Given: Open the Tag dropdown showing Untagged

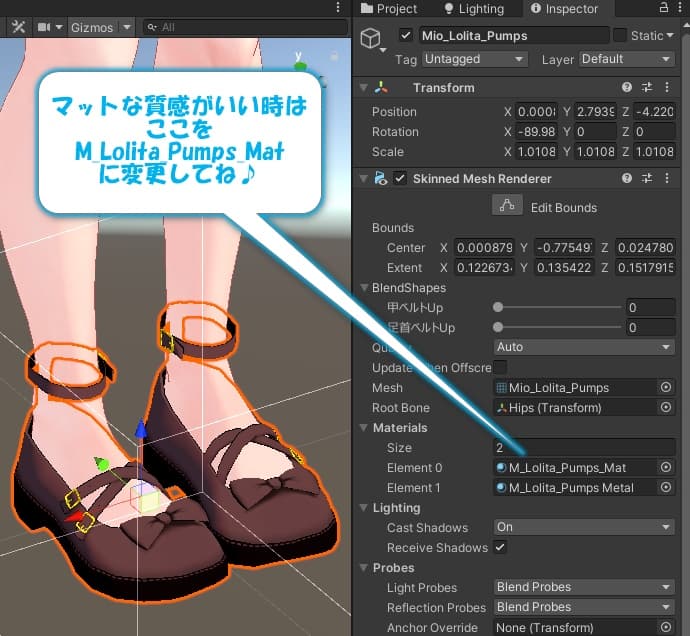Looking at the screenshot, I should point(474,60).
